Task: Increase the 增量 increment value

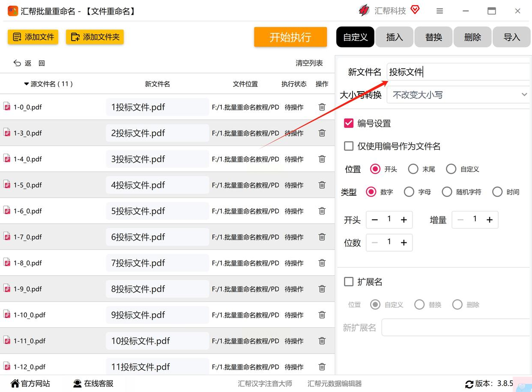Action: click(490, 220)
